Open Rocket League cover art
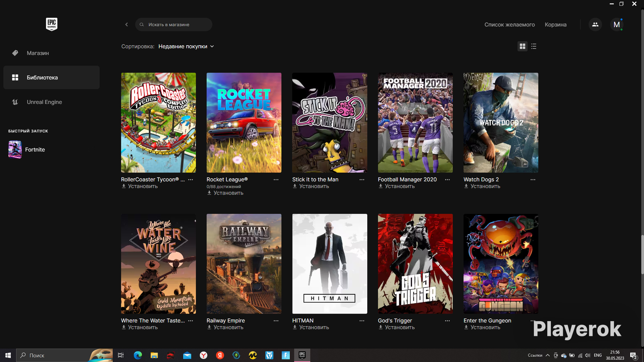644x362 pixels. click(x=244, y=123)
